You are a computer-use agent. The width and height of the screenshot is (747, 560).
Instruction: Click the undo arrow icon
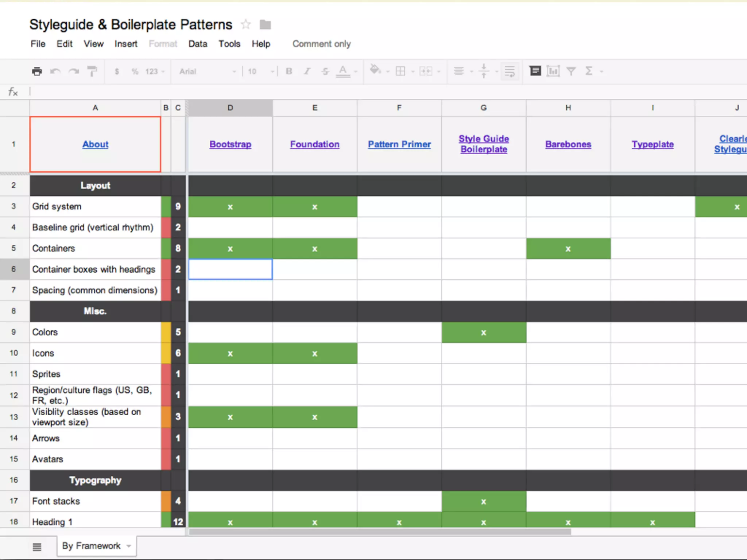coord(55,71)
